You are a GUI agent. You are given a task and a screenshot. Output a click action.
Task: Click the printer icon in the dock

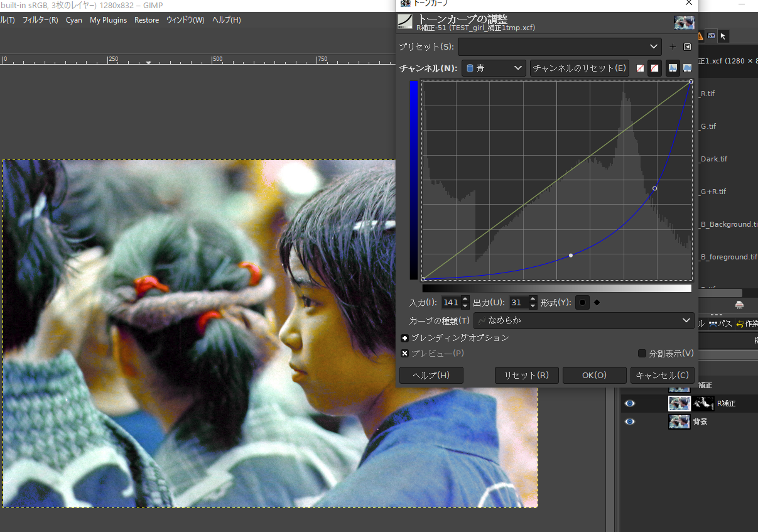pos(739,304)
